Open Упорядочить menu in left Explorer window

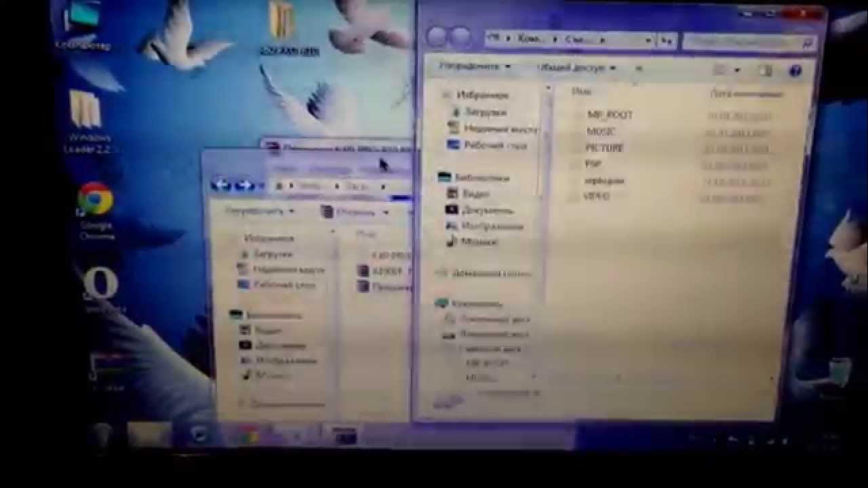tap(259, 211)
